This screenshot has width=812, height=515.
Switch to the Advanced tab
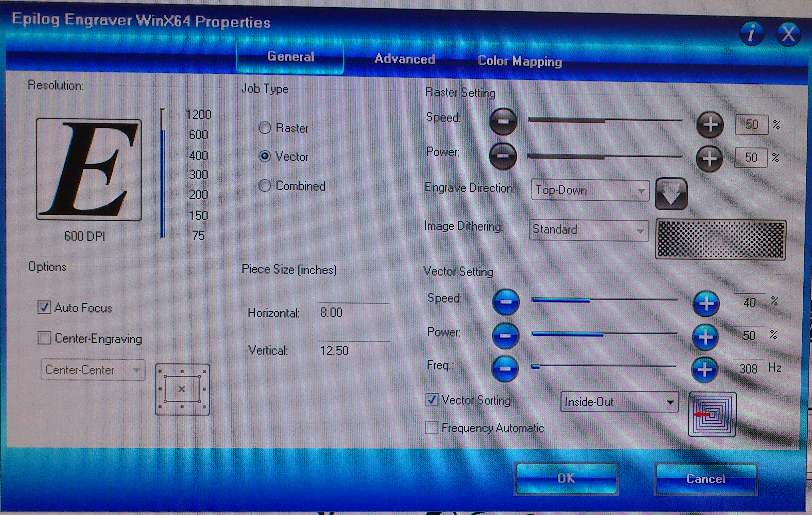click(404, 59)
